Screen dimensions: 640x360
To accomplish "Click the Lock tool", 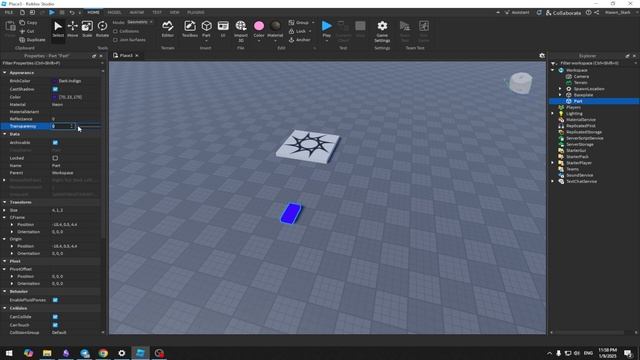I will coord(298,31).
